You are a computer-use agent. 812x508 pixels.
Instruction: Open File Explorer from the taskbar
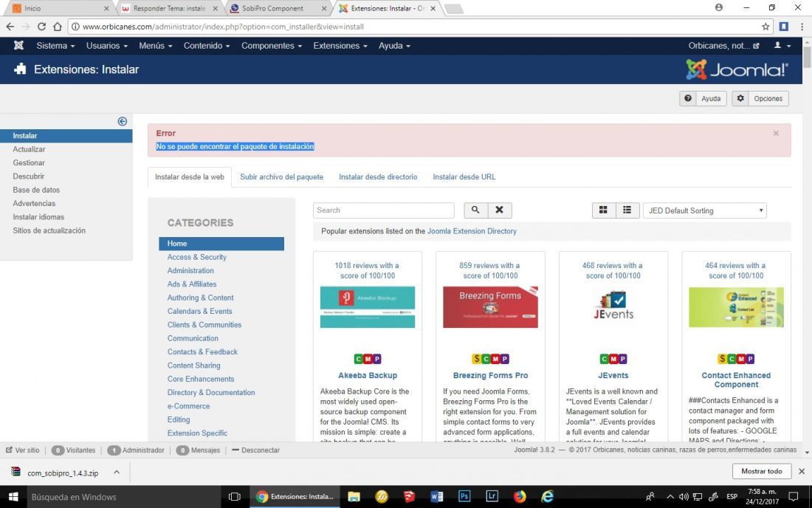pos(354,497)
